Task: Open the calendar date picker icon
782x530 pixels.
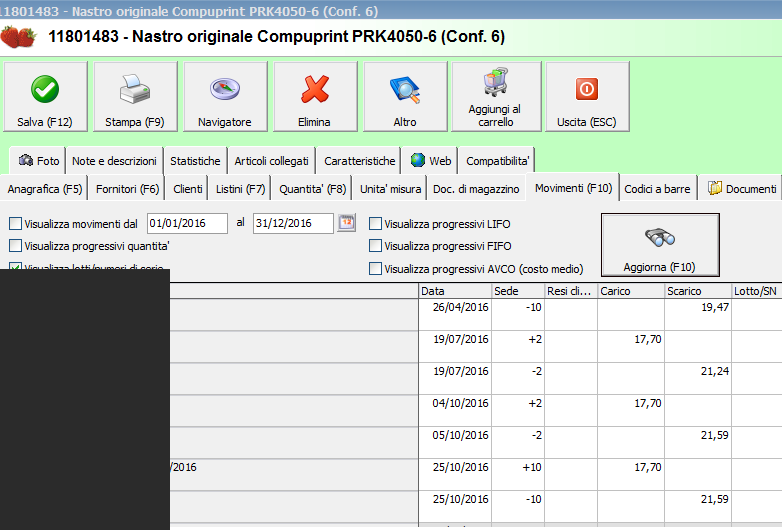Action: pos(347,222)
